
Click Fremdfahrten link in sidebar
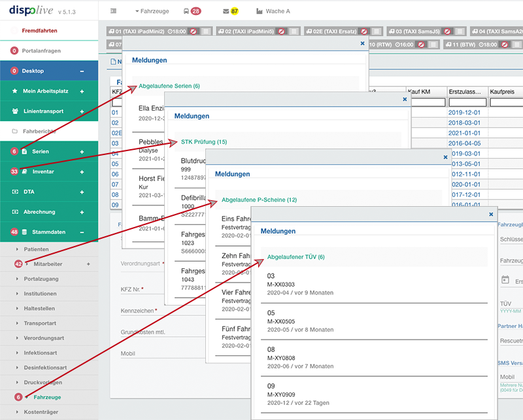(39, 30)
